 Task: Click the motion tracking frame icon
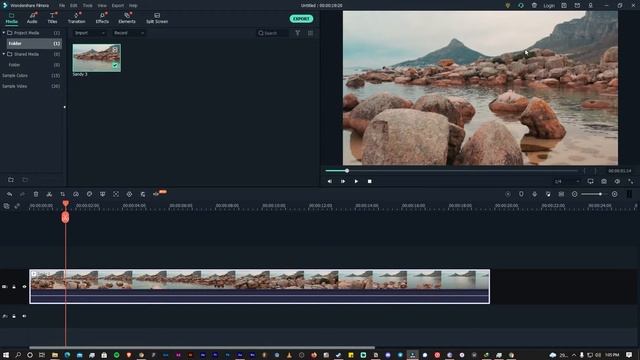[116, 194]
